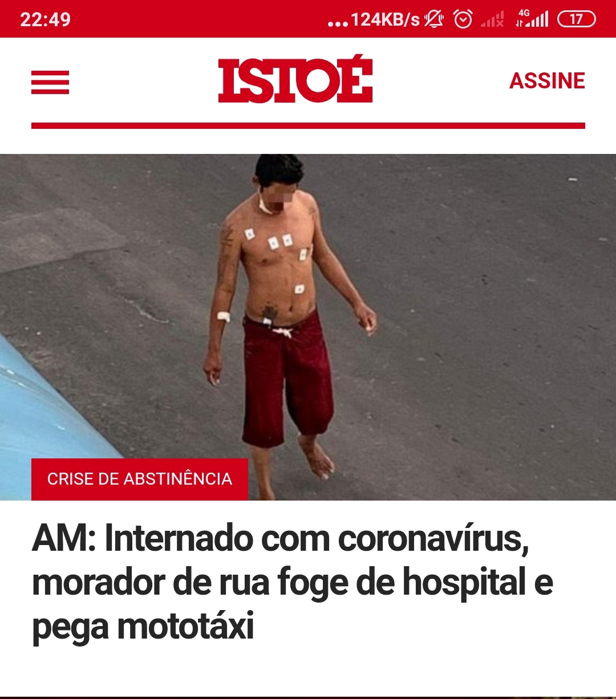Tap the no-service SIM signal icon
The width and height of the screenshot is (616, 699).
pyautogui.click(x=492, y=20)
